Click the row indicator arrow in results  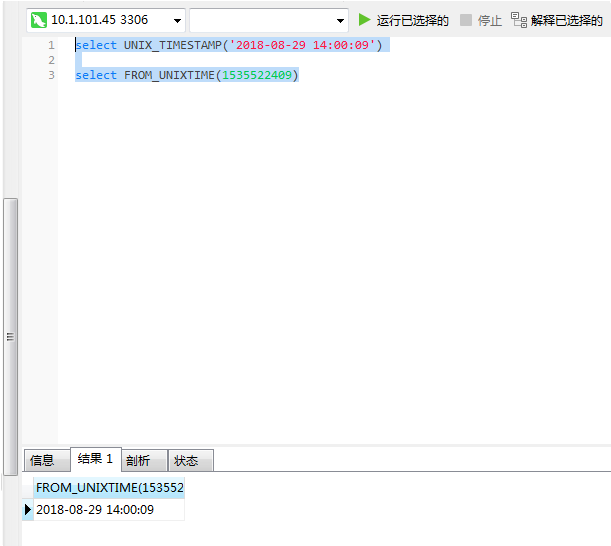28,509
